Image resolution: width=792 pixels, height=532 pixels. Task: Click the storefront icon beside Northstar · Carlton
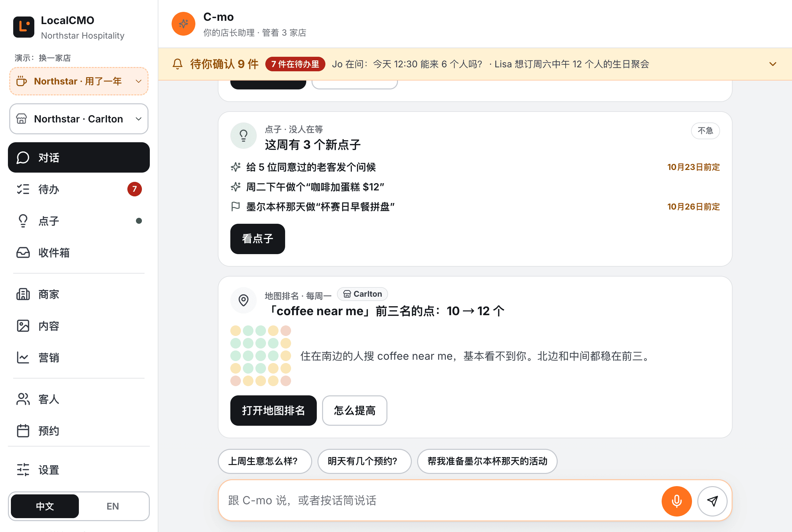pos(22,119)
